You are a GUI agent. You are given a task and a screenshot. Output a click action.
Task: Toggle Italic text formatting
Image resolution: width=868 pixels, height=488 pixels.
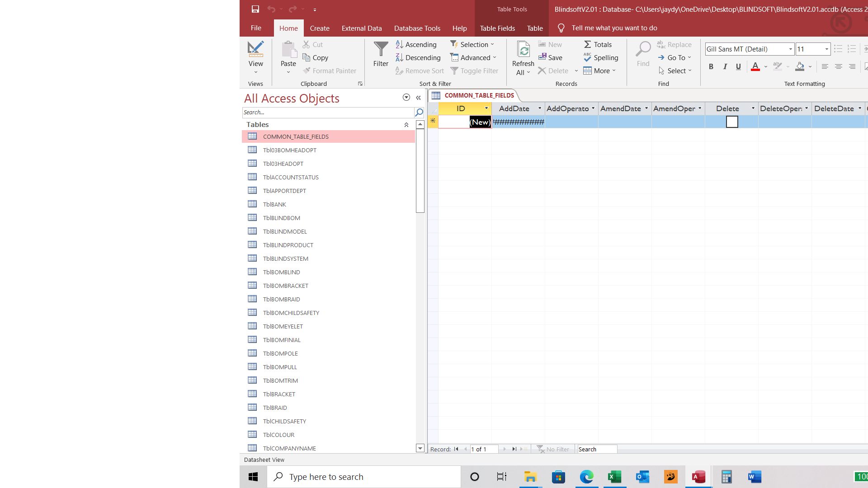(x=725, y=66)
